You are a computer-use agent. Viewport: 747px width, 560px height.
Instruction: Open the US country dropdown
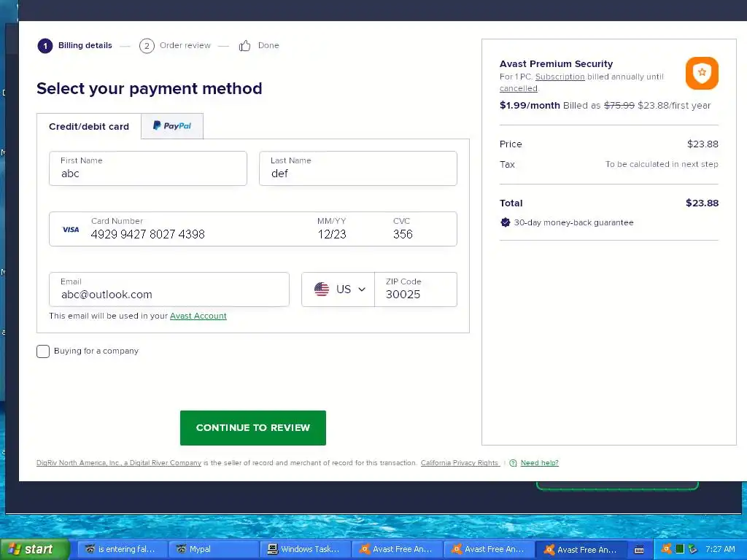pos(338,289)
